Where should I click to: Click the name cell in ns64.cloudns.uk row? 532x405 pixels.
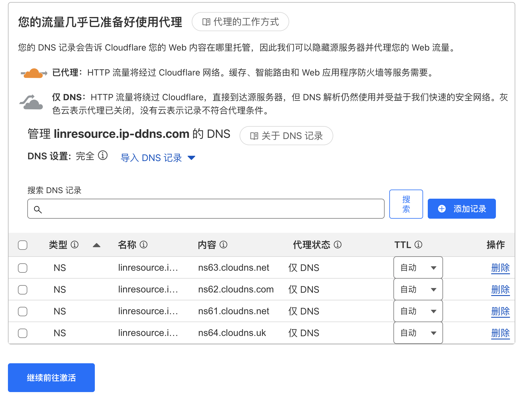pyautogui.click(x=148, y=333)
